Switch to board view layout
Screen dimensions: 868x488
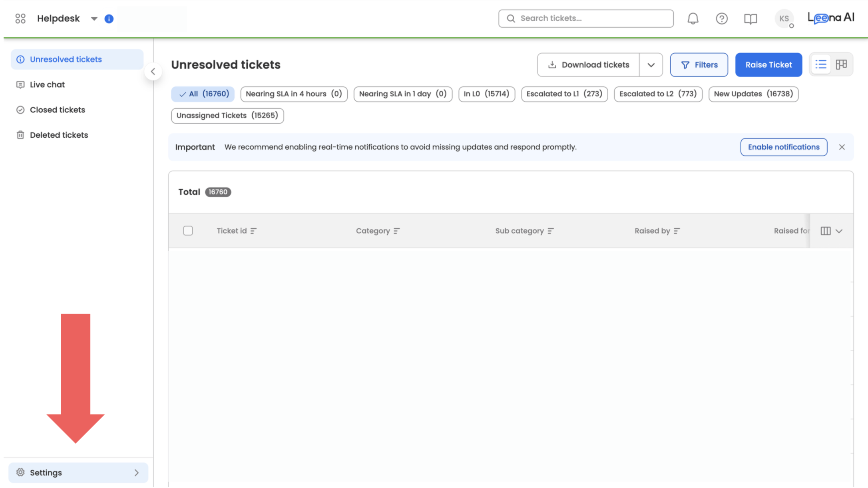coord(841,64)
